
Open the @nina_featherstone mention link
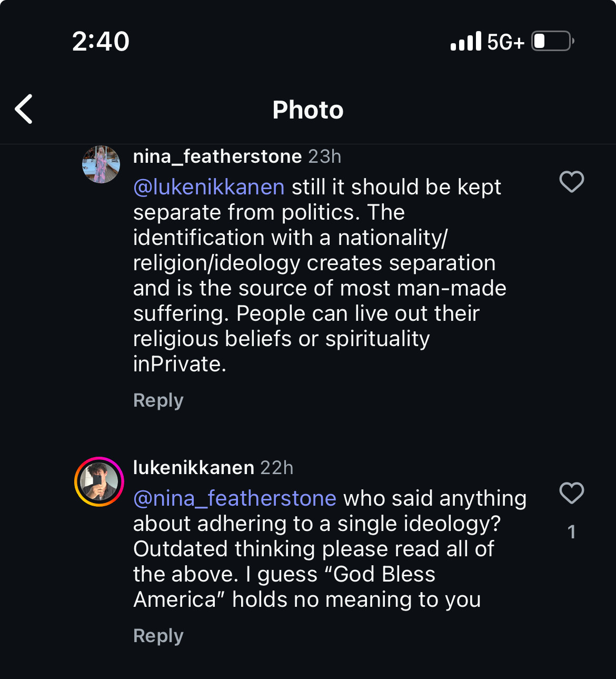tap(235, 498)
